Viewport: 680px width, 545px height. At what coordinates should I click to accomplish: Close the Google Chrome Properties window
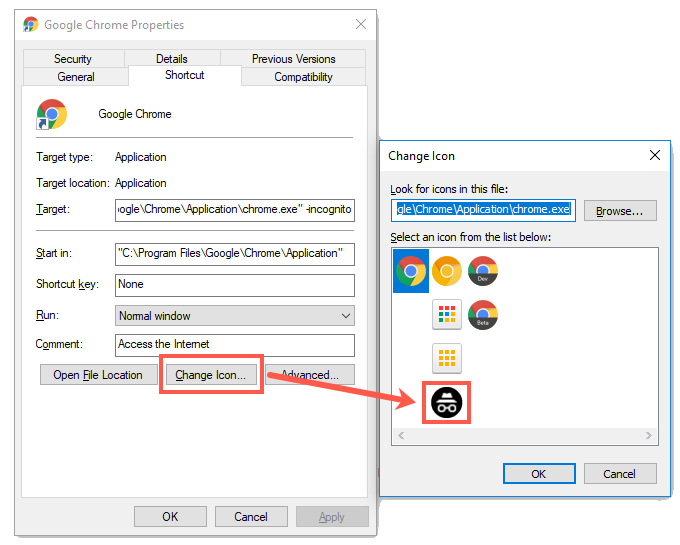[361, 24]
